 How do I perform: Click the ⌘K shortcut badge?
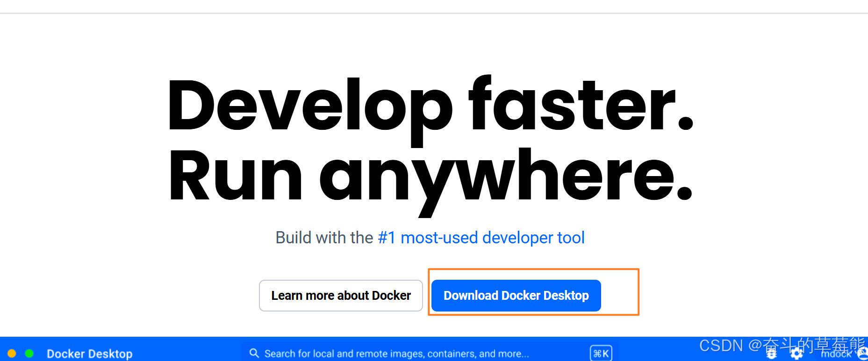click(x=601, y=354)
